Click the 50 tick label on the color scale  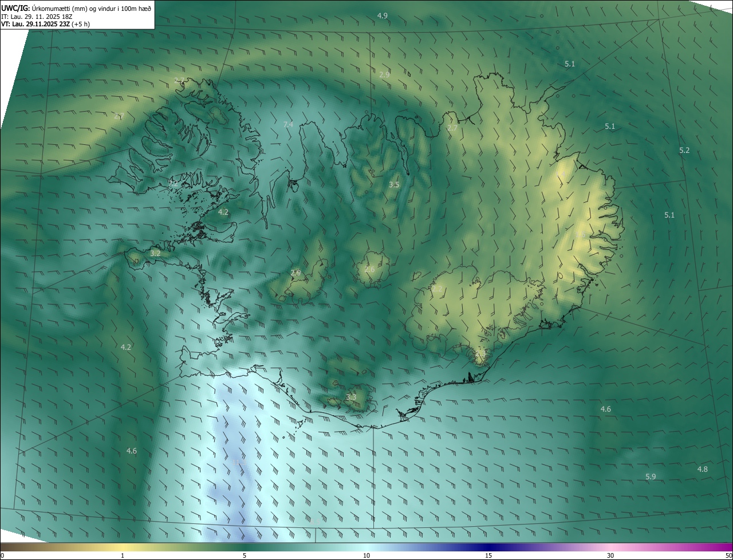click(728, 555)
